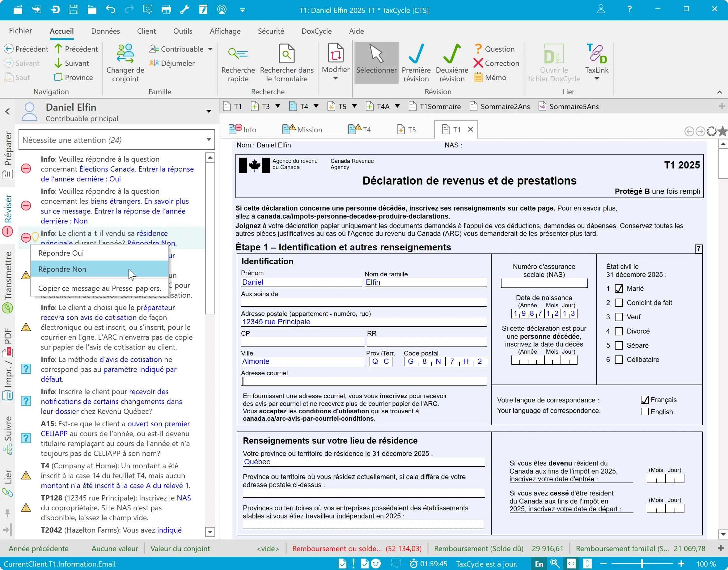The image size is (728, 570).
Task: Click the Mémo note icon
Action: coord(478,77)
